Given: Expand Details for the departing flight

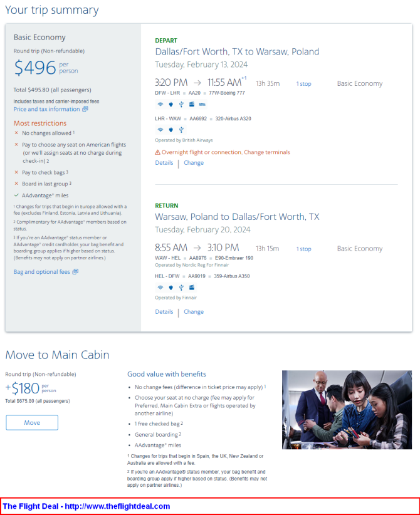Looking at the screenshot, I should (x=164, y=163).
